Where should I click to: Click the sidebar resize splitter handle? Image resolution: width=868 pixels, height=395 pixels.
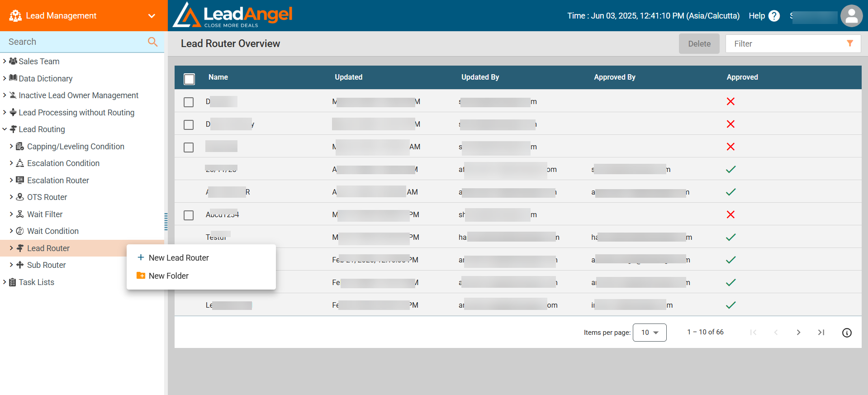coord(166,222)
